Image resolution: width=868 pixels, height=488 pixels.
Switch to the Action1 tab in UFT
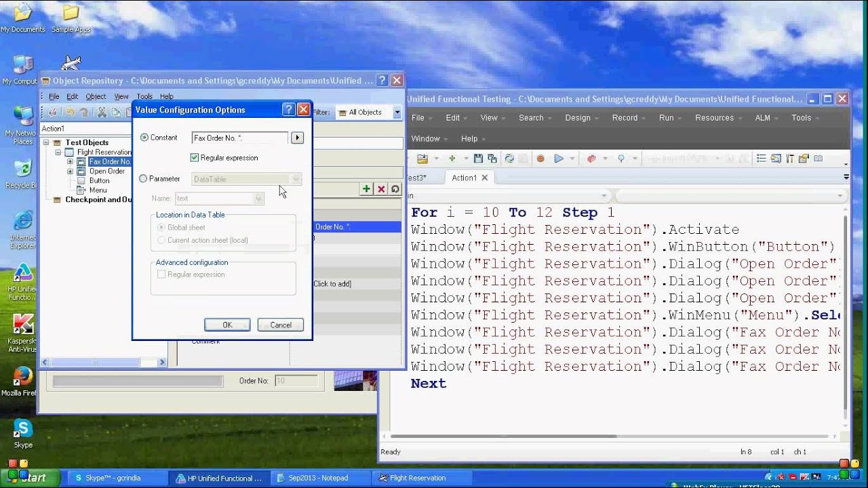(465, 178)
